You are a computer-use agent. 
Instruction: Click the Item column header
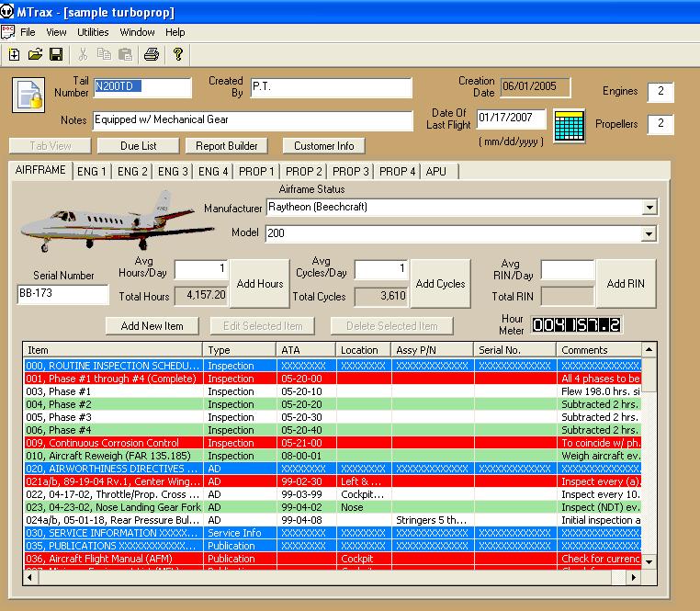113,350
